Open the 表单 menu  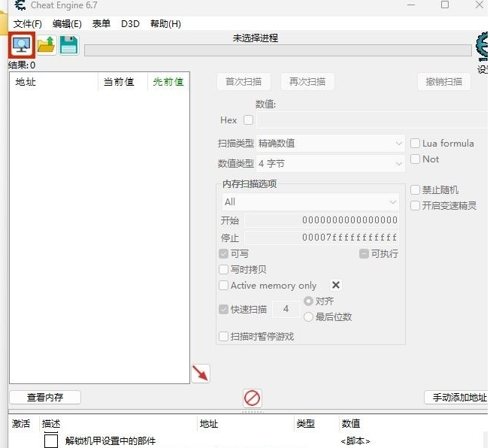click(x=101, y=24)
